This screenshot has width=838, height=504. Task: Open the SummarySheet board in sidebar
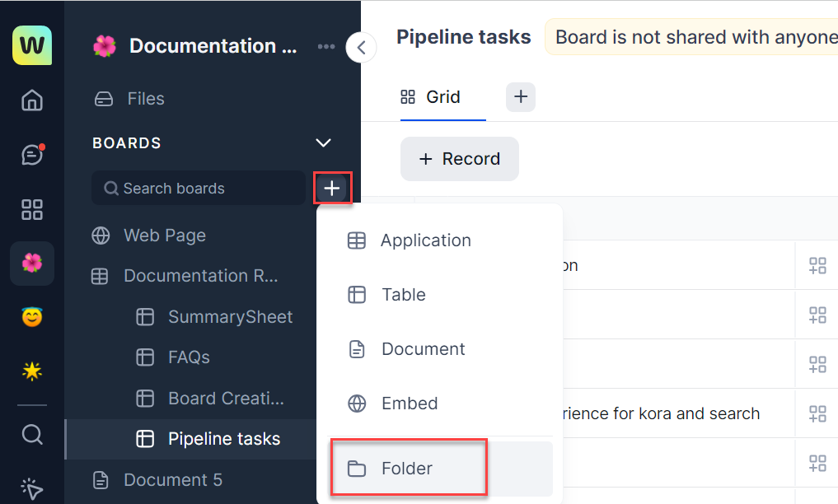tap(230, 317)
